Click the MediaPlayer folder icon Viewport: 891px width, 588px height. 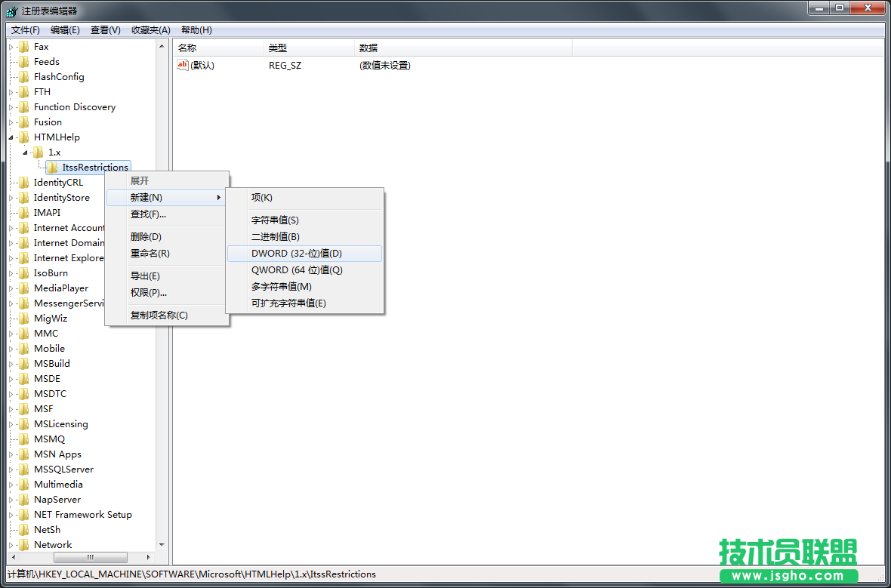click(x=25, y=288)
